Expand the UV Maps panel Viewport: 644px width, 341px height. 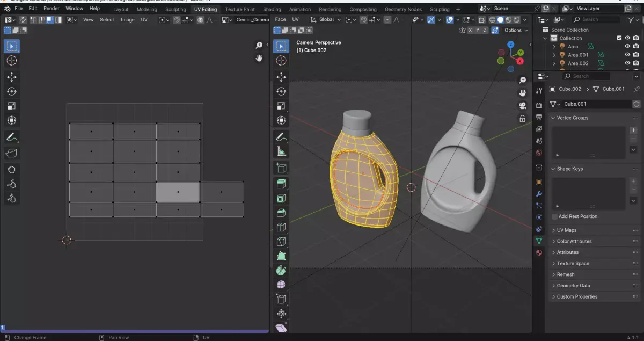click(x=596, y=230)
